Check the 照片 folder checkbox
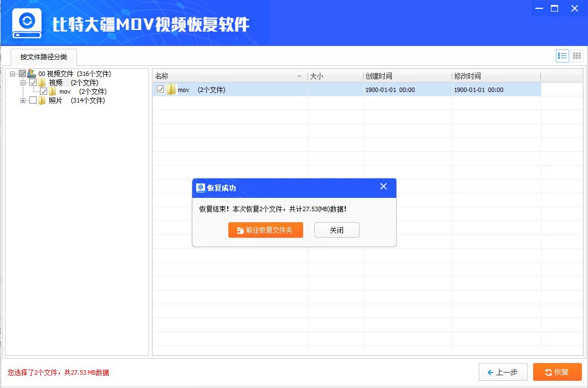 [x=33, y=100]
